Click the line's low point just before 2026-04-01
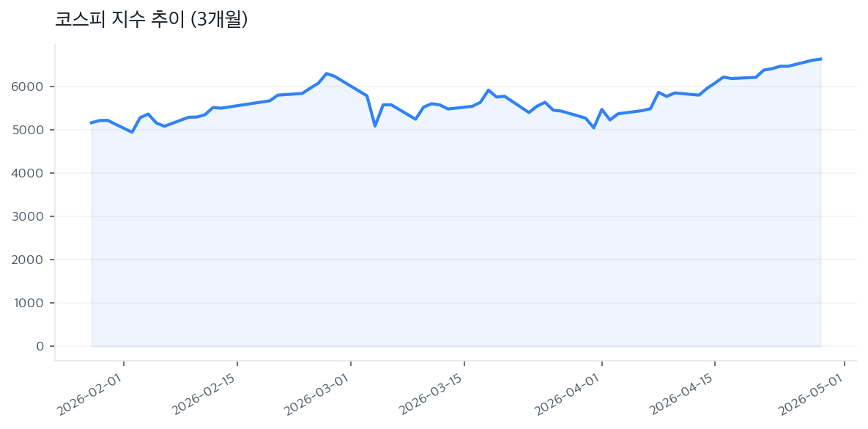The image size is (868, 429). coord(593,128)
